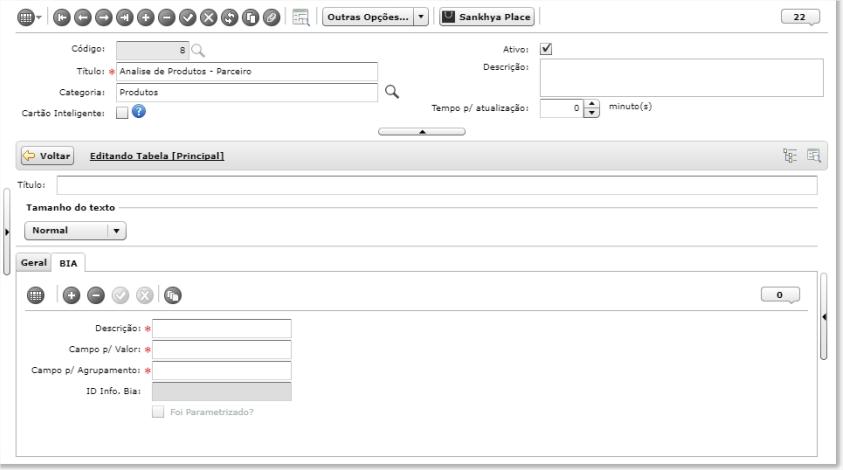Click ID Info. Bia disabled field
Screen dimensions: 843x470
222,391
